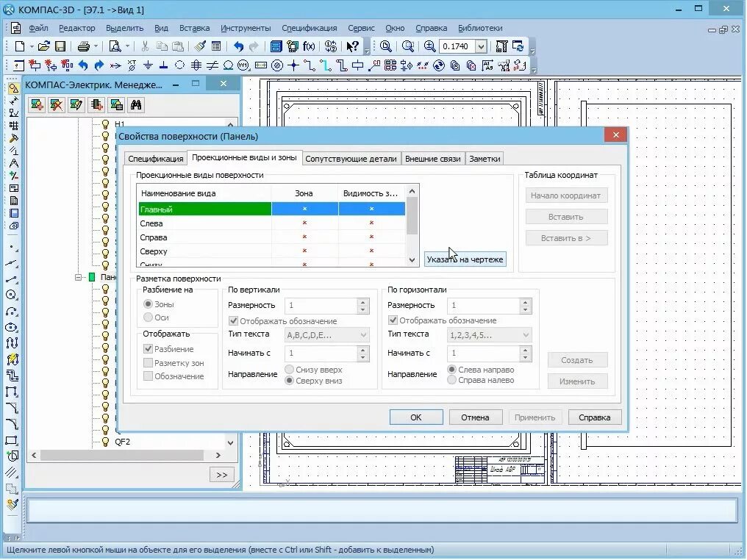Select the compass measuring icon in the left sidebar

13,163
